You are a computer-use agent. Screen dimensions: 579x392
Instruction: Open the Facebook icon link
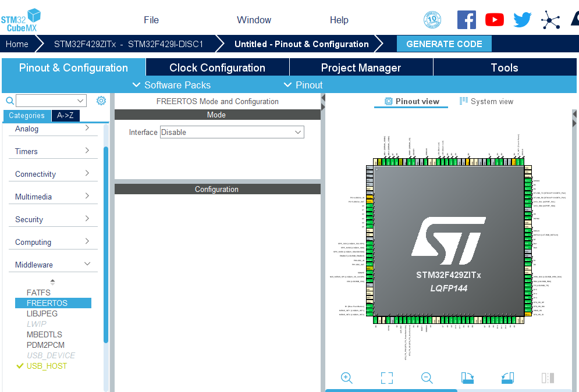466,20
